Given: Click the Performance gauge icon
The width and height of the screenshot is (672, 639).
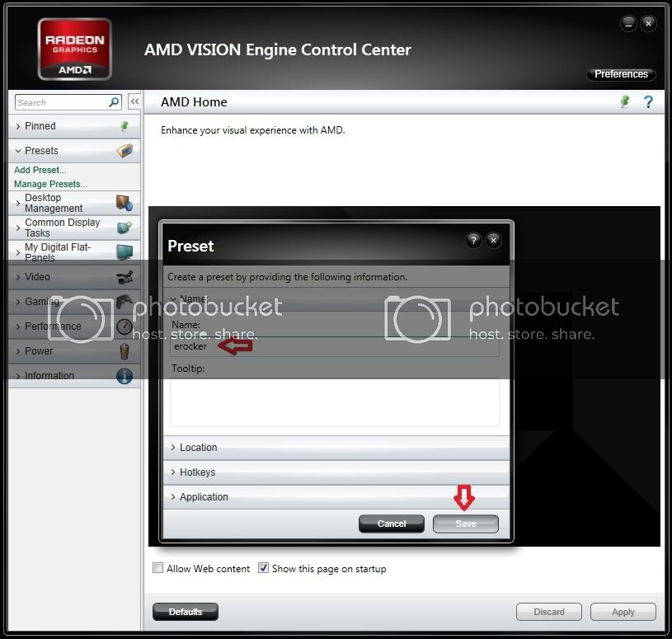Looking at the screenshot, I should [125, 327].
